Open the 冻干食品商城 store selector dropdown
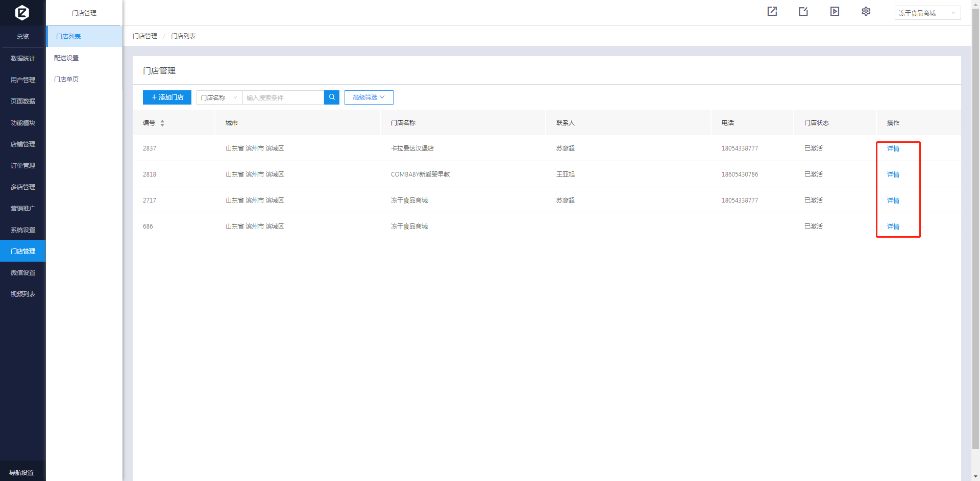Image resolution: width=980 pixels, height=481 pixels. [x=927, y=13]
